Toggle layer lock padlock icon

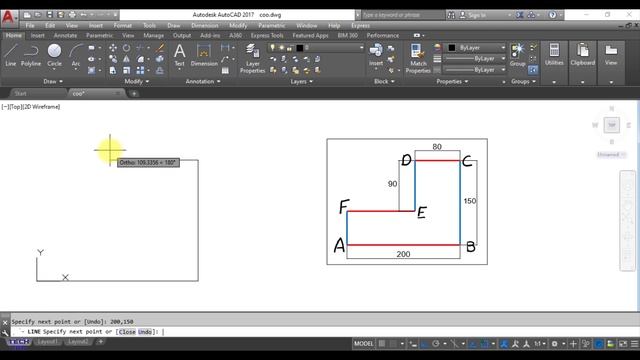tap(289, 48)
